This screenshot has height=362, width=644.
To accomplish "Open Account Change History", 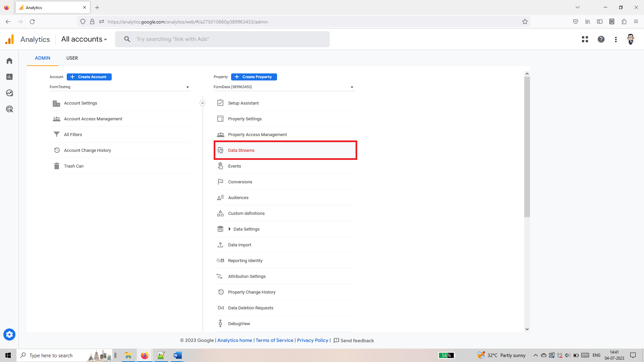I will 120,150.
